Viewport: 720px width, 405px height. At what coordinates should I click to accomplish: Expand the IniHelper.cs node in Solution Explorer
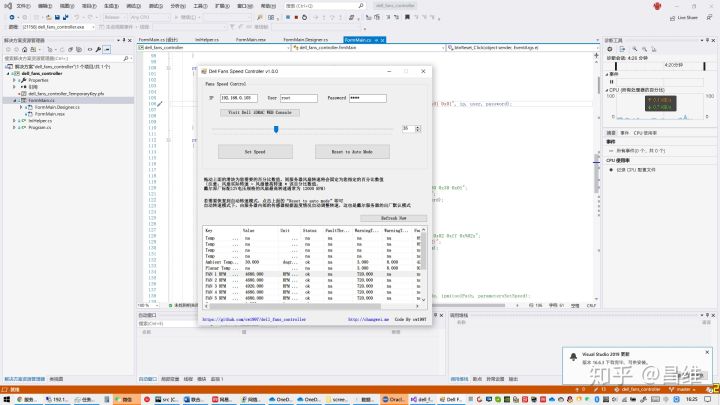(14, 121)
